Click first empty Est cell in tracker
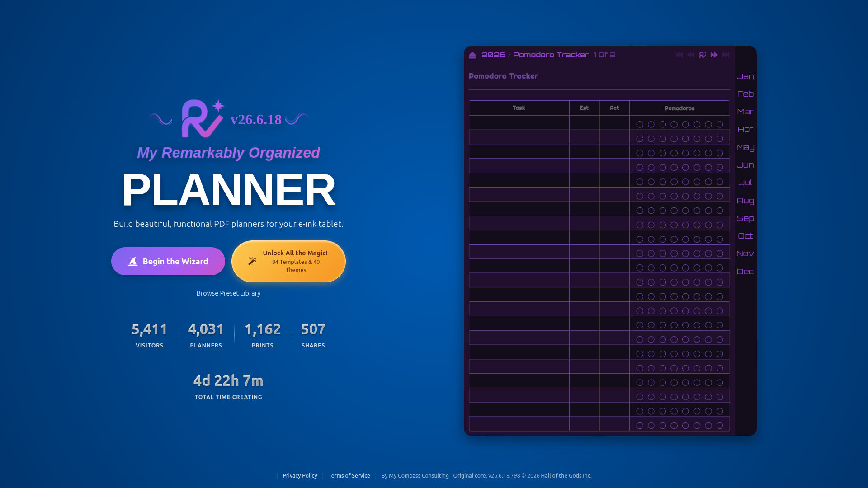 584,123
